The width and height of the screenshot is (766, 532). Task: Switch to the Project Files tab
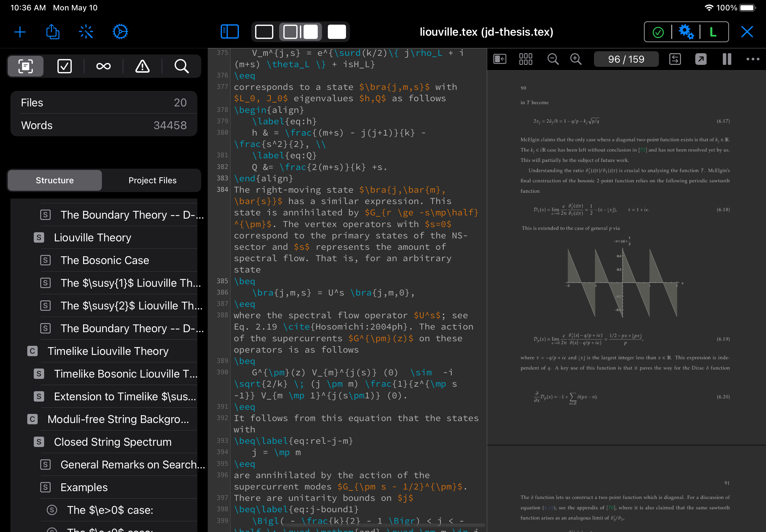tap(153, 180)
